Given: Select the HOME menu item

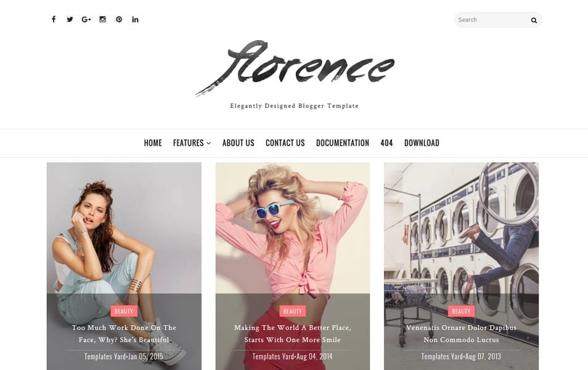Looking at the screenshot, I should (x=152, y=142).
